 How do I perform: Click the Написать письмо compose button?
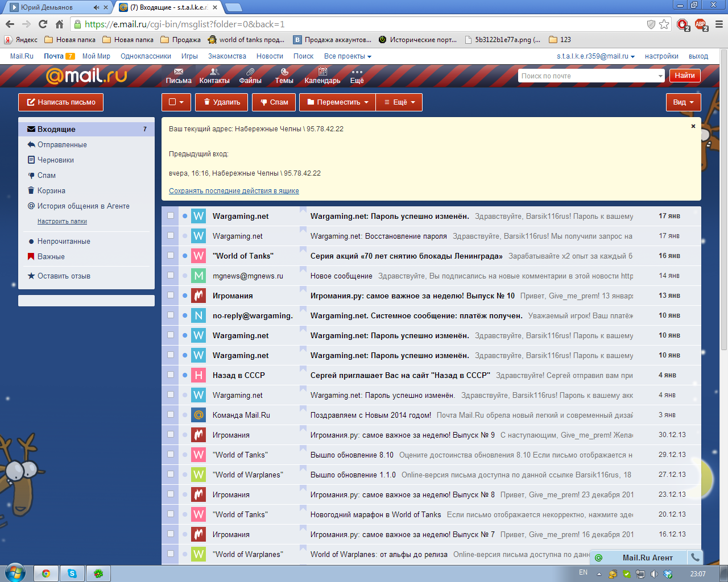tap(61, 102)
